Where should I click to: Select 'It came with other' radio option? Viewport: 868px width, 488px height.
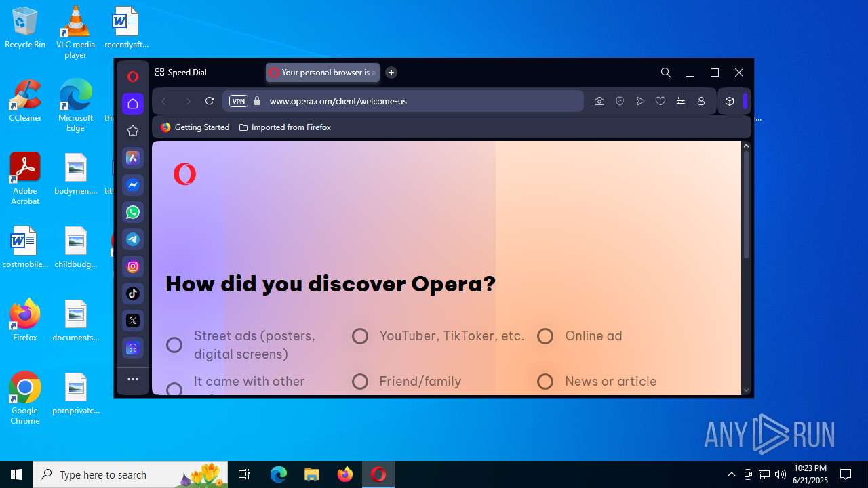pos(174,389)
